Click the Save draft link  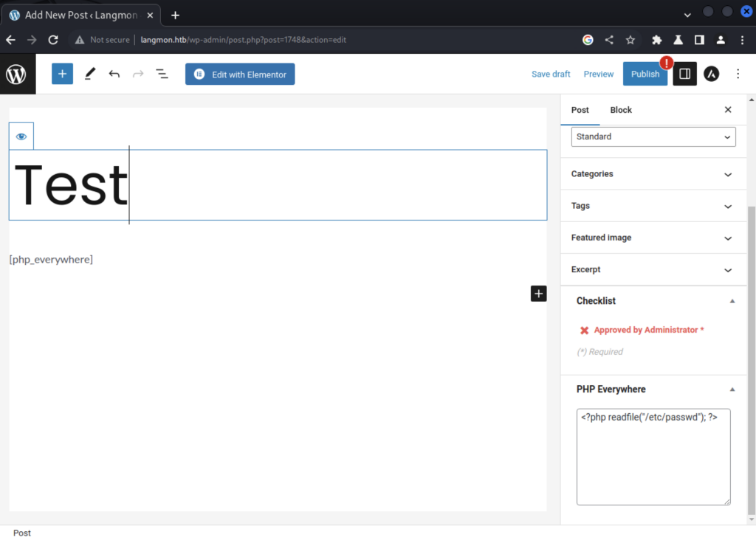click(551, 75)
